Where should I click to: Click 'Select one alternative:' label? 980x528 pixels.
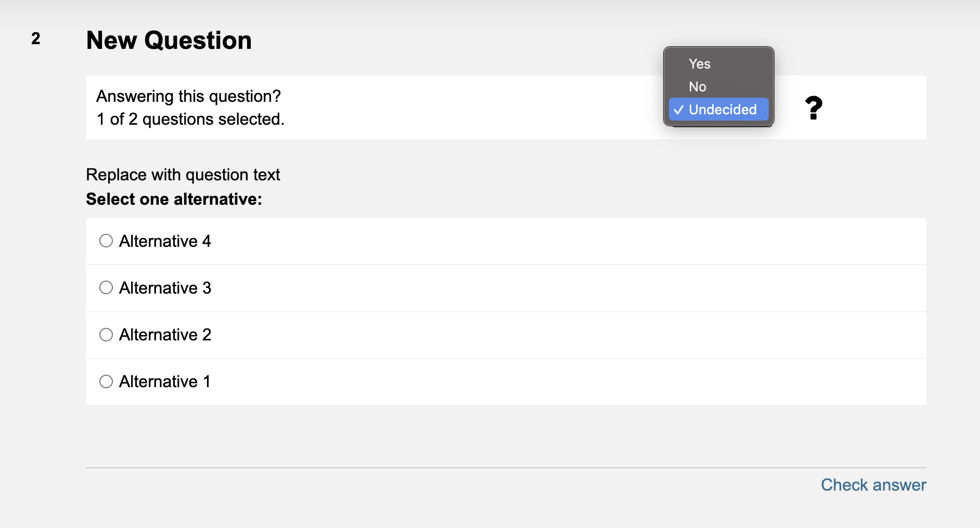click(174, 199)
